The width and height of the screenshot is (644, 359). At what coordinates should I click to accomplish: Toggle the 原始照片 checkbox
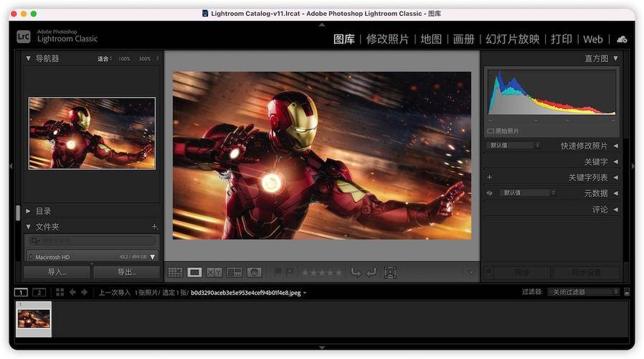[491, 131]
